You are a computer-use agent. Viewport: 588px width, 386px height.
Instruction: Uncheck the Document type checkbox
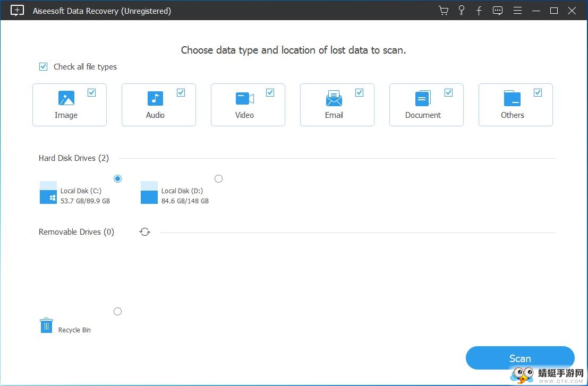448,92
